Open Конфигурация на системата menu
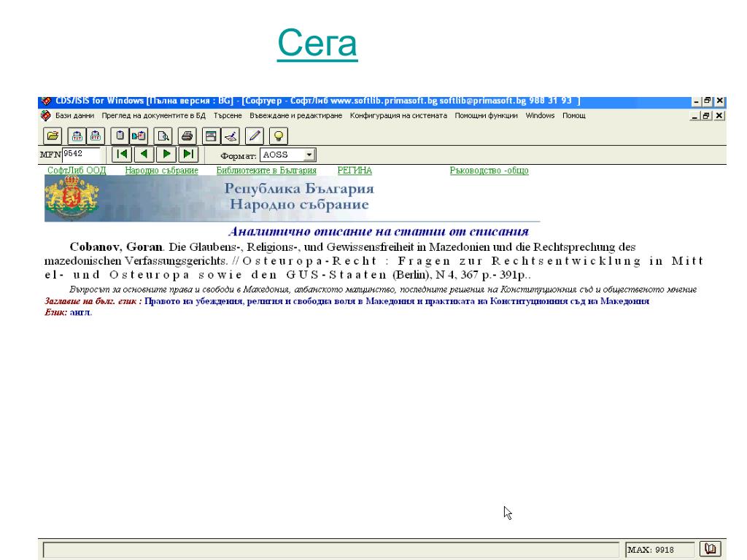747x560 pixels. (398, 116)
